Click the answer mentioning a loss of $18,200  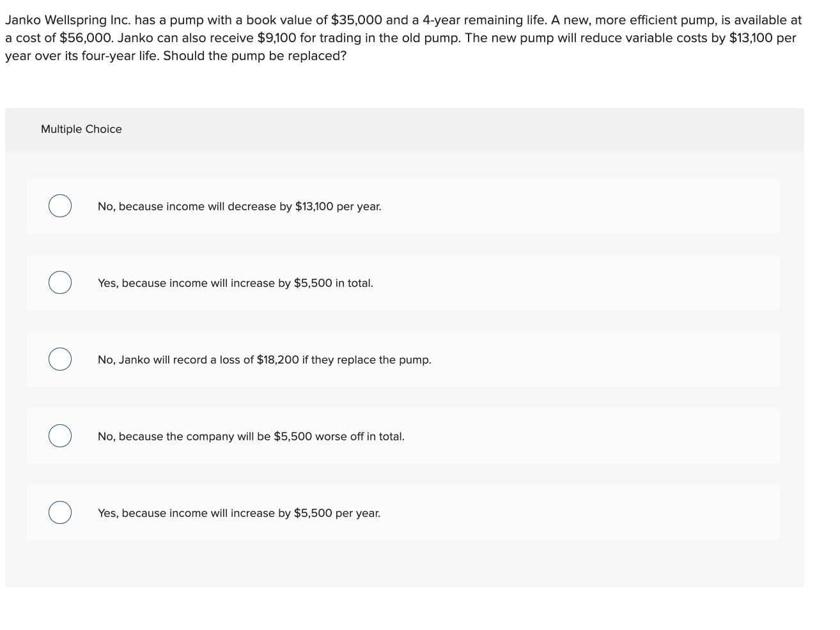(x=265, y=360)
